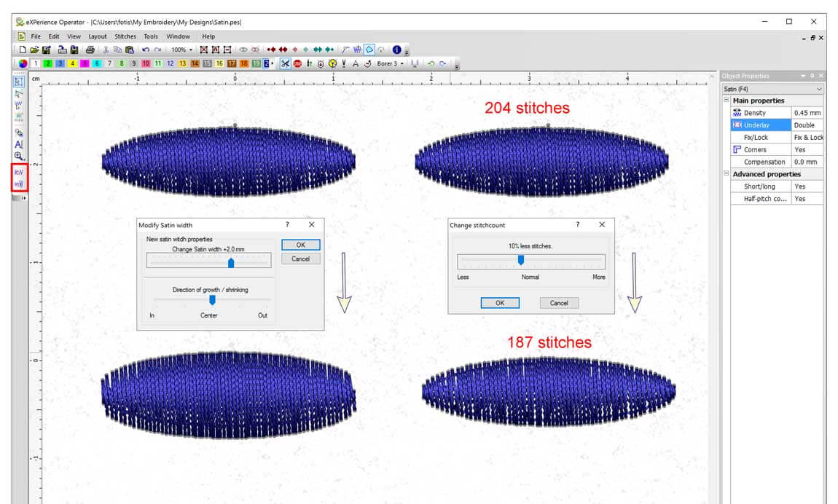
Task: Open the Satin (F4) dropdown in Object Properties
Action: click(x=821, y=88)
